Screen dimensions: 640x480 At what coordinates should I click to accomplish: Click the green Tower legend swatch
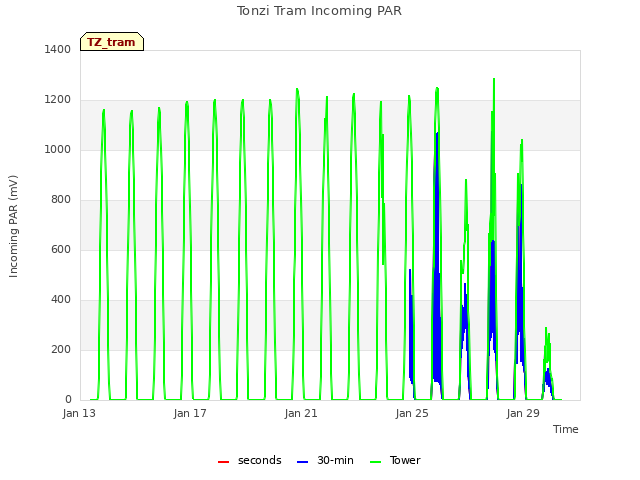click(375, 462)
